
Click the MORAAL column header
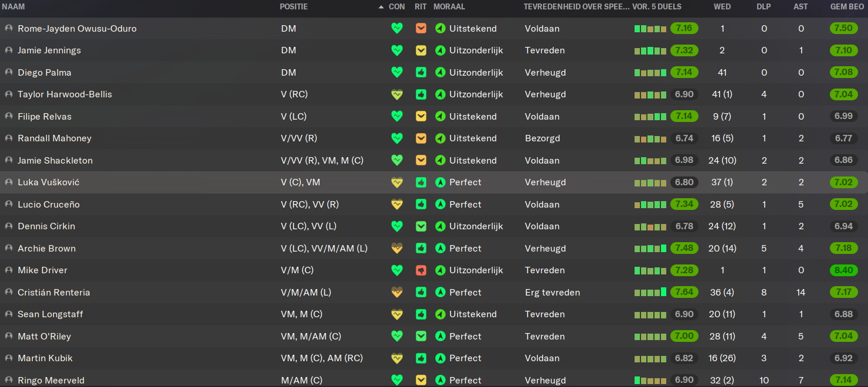(x=449, y=7)
